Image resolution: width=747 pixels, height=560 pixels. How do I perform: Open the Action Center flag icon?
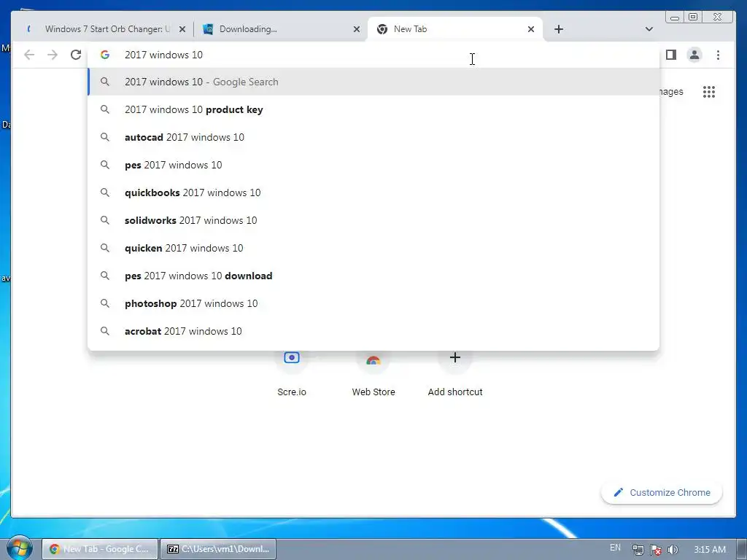[x=656, y=550]
